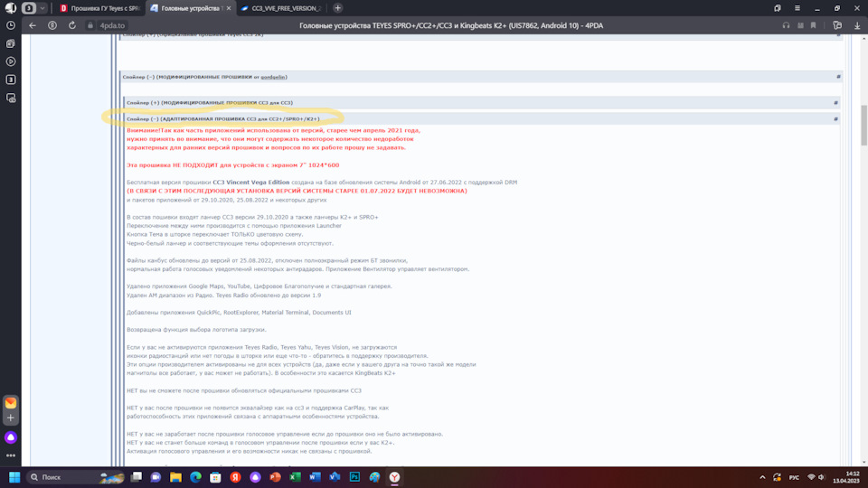Click the lock site security icon
The image size is (868, 488).
tap(90, 25)
